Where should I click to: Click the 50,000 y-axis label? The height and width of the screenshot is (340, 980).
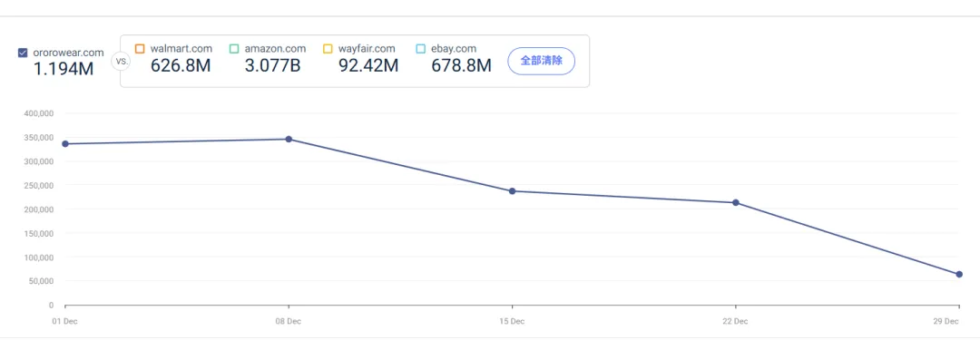(41, 281)
